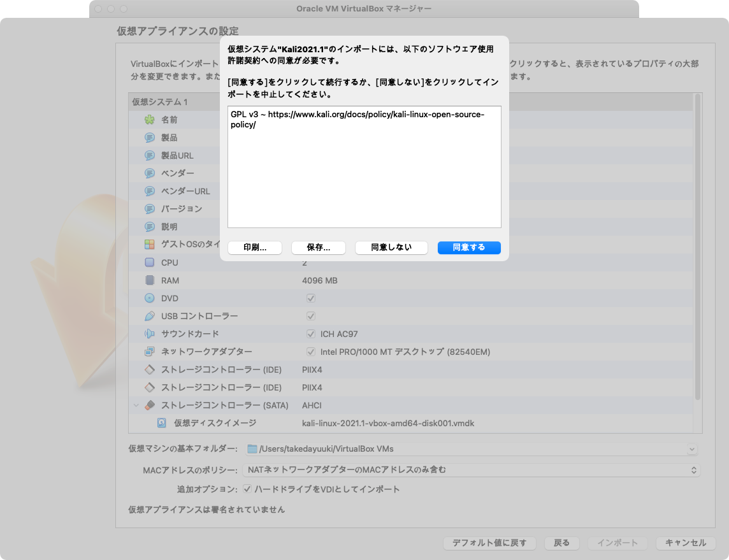Click the ネットワークアダプター icon

pyautogui.click(x=149, y=352)
